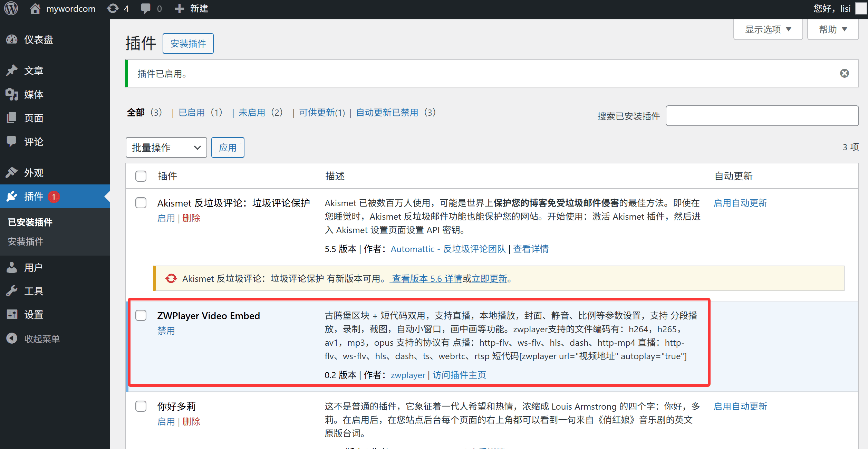
Task: Click 禁用 to deactivate ZWPlayer
Action: [166, 331]
